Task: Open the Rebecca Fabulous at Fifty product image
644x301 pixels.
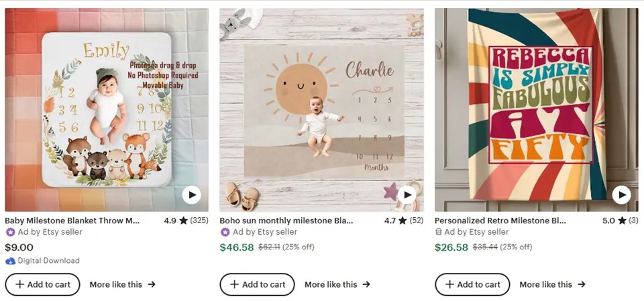Action: click(537, 107)
